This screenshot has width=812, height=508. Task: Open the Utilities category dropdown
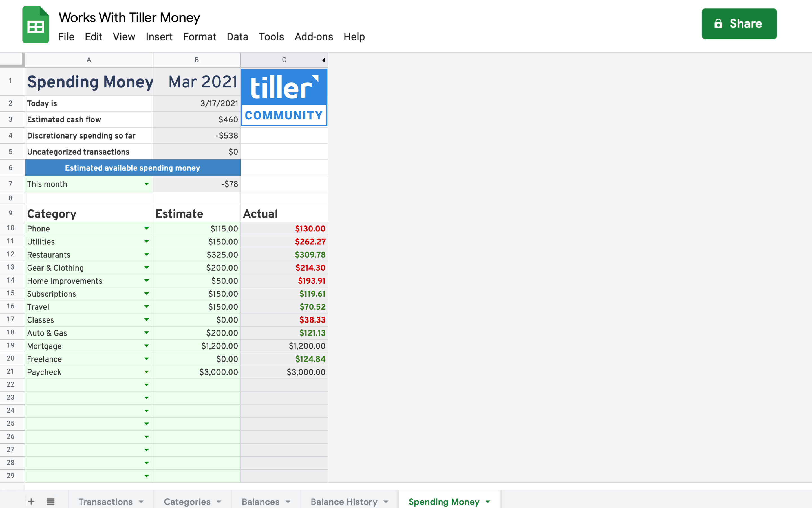(x=147, y=242)
